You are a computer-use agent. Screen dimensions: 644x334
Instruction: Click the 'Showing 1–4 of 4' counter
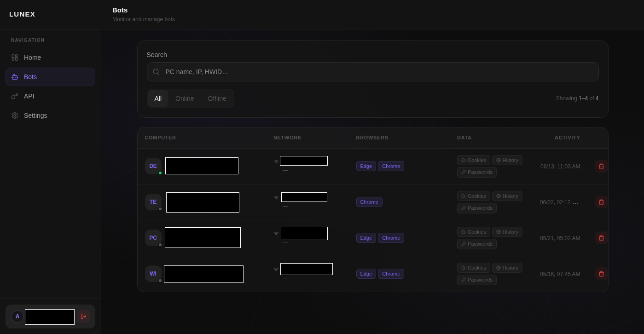tap(577, 98)
